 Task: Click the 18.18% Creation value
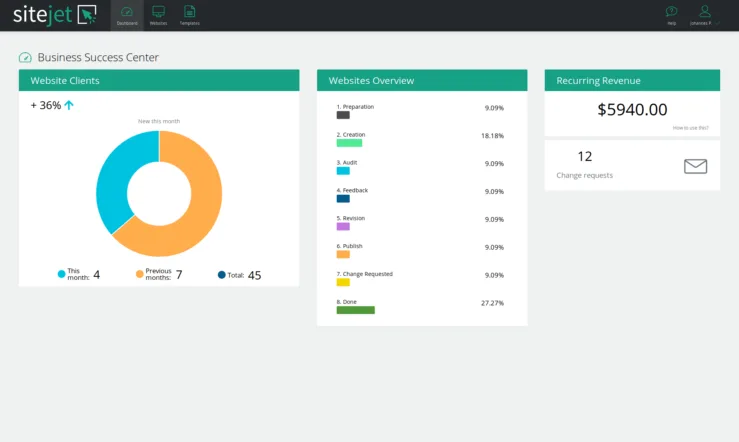(x=492, y=136)
